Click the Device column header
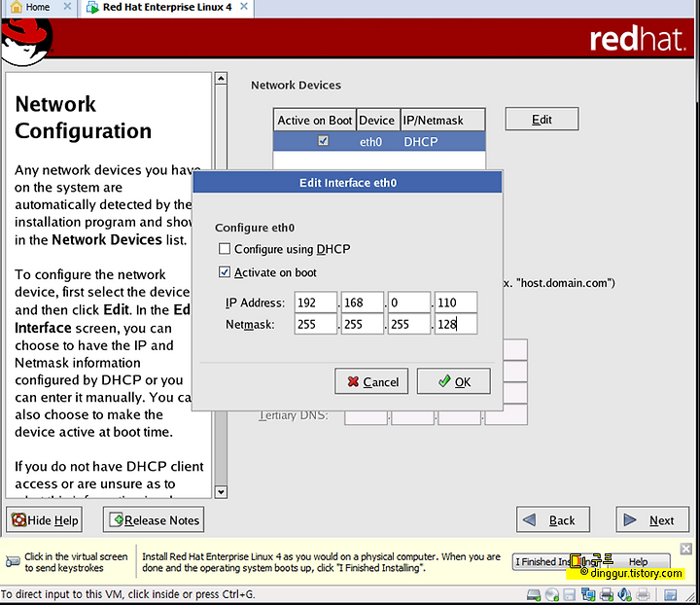Screen dimensions: 700x605 click(x=378, y=120)
